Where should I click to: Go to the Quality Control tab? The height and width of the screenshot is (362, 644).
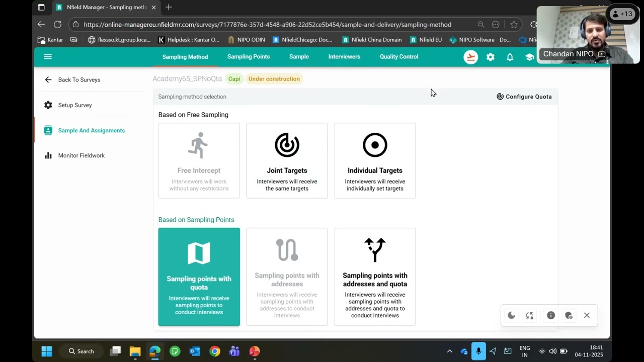[x=399, y=57]
